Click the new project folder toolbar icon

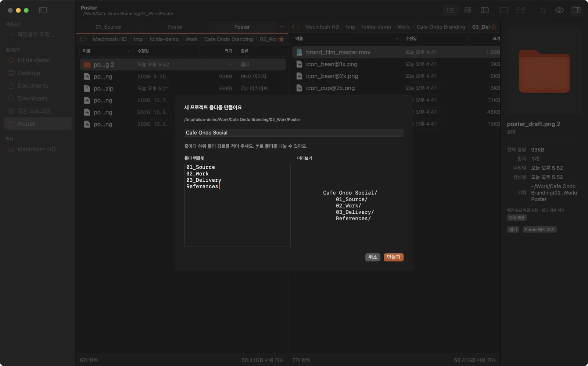tap(521, 10)
